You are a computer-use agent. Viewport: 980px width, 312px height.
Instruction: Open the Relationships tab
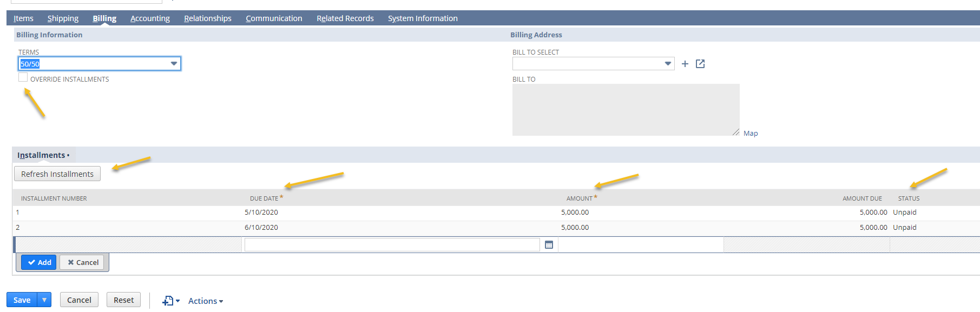coord(207,18)
